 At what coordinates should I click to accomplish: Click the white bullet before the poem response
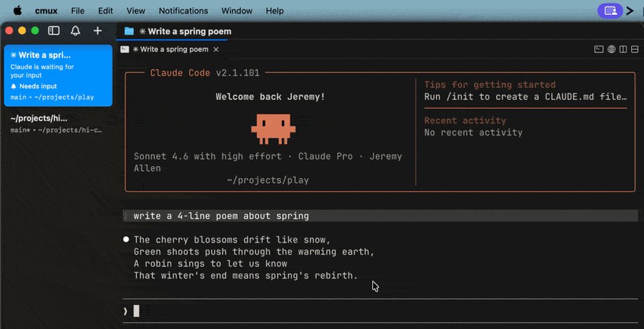point(126,240)
